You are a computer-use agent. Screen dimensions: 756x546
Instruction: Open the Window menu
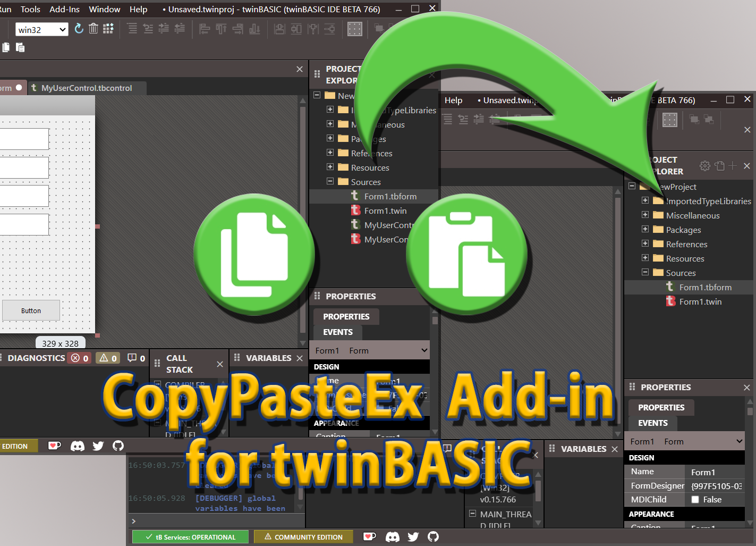(104, 9)
